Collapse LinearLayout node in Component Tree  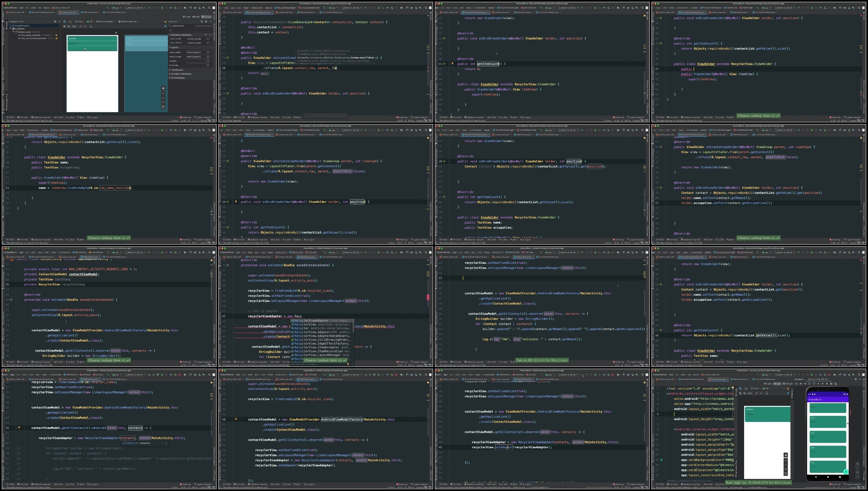(13, 32)
